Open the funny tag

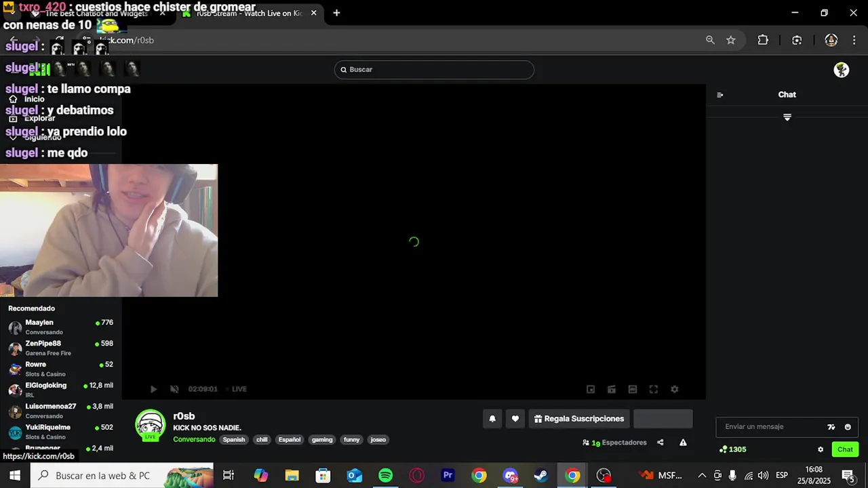tap(352, 440)
